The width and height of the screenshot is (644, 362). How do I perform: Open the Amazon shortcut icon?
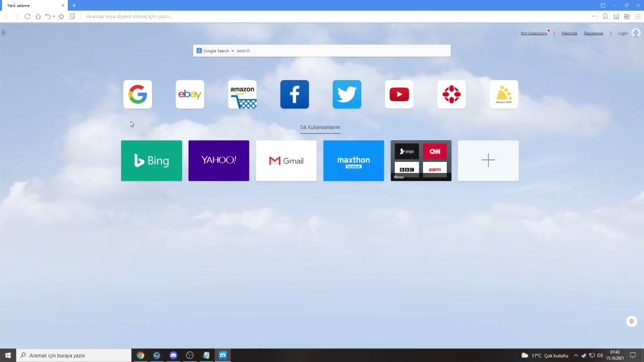(x=242, y=94)
